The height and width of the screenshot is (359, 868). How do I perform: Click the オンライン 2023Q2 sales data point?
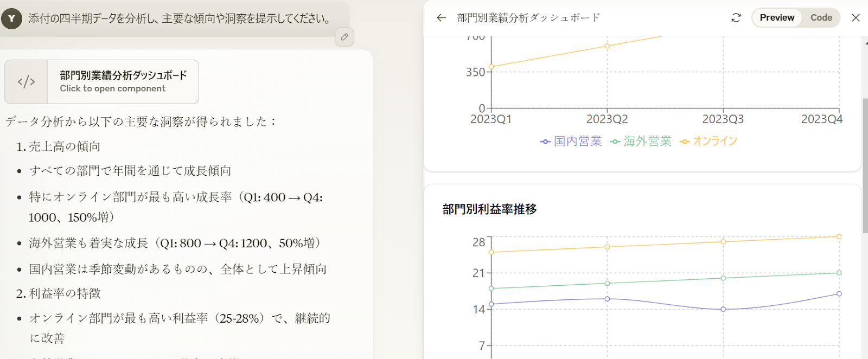coord(607,46)
